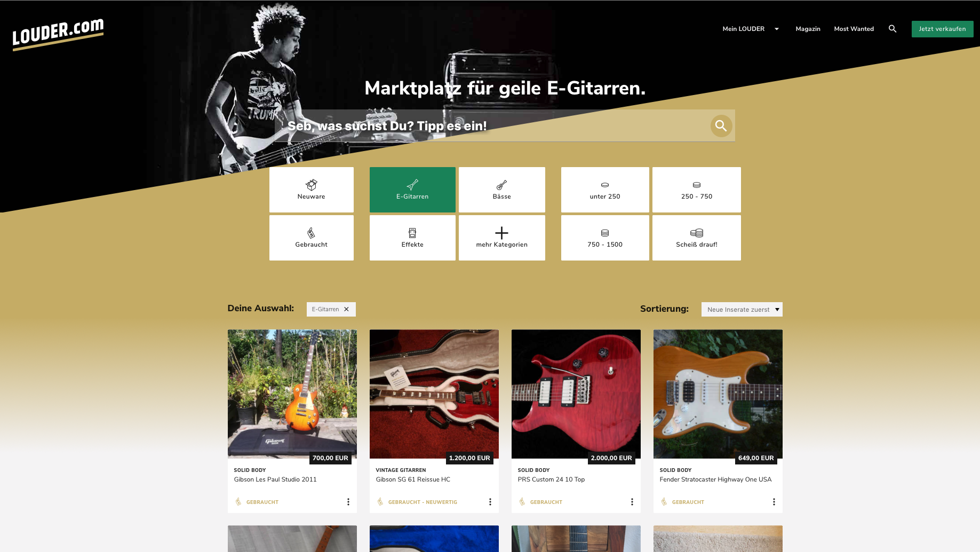Screen dimensions: 980x552
Task: Open the Magazin menu item
Action: coord(808,29)
